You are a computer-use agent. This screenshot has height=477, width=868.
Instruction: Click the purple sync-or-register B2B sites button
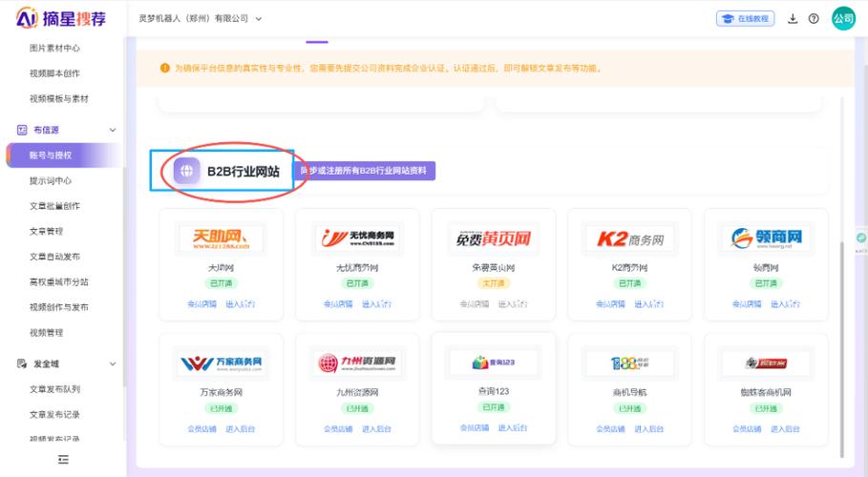coord(364,171)
